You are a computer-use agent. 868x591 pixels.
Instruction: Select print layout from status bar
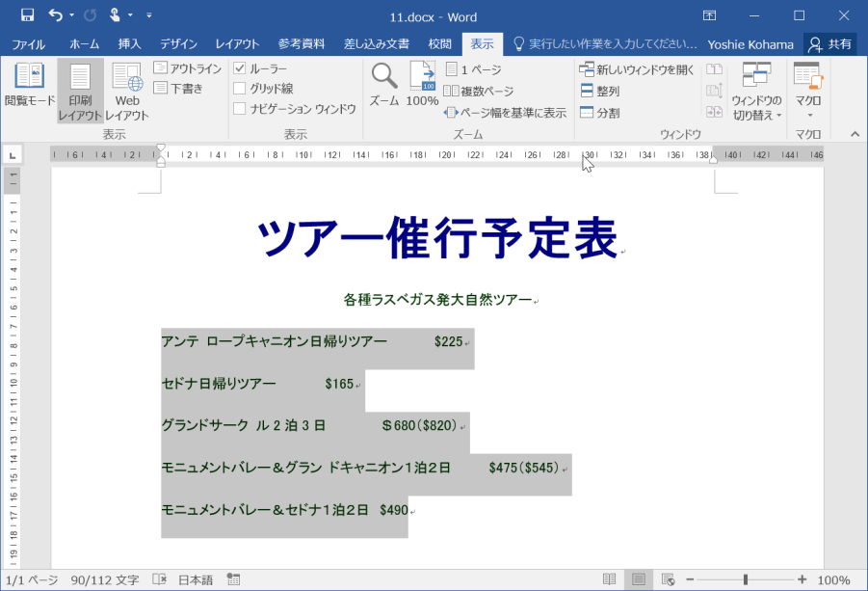[639, 579]
